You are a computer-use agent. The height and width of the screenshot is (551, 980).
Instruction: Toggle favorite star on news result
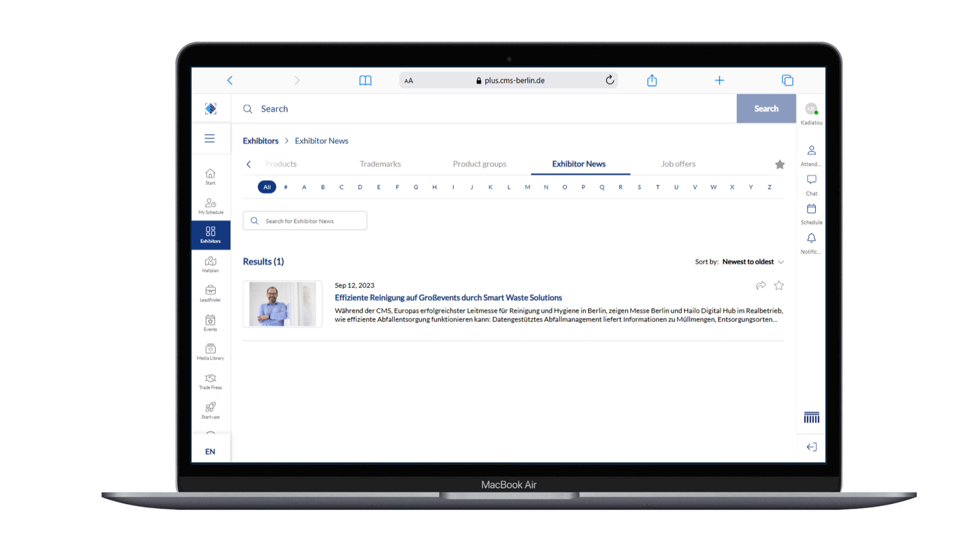[x=779, y=286]
